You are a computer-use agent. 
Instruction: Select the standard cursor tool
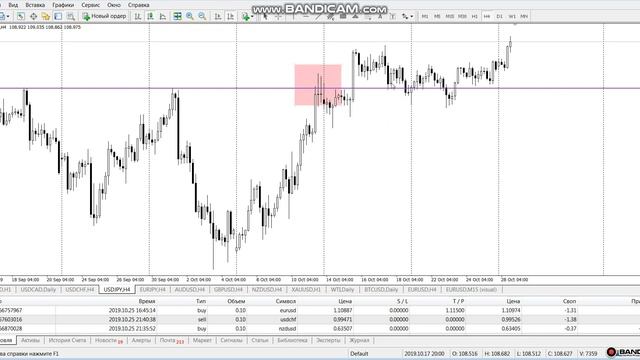coord(265,16)
